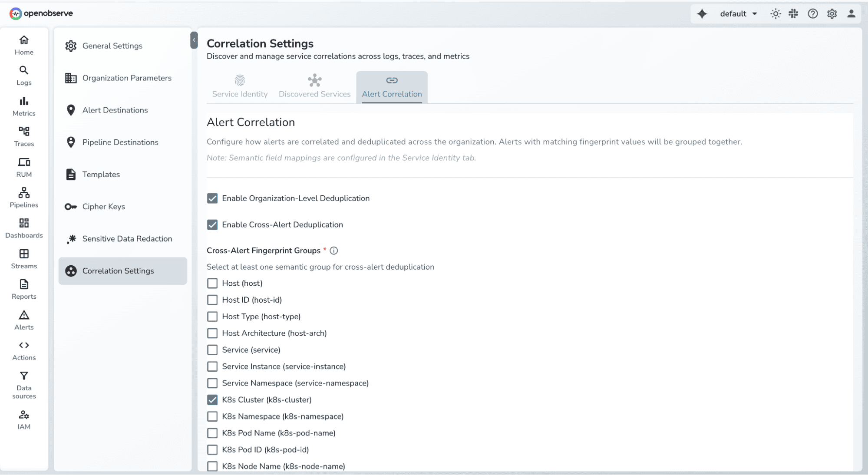
Task: Open the Logs section
Action: click(x=24, y=75)
